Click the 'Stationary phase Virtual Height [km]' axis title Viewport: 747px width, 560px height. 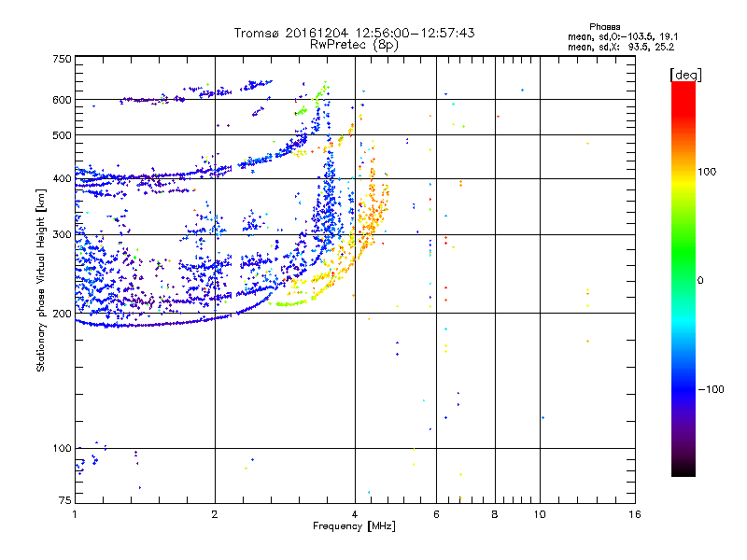(41, 280)
